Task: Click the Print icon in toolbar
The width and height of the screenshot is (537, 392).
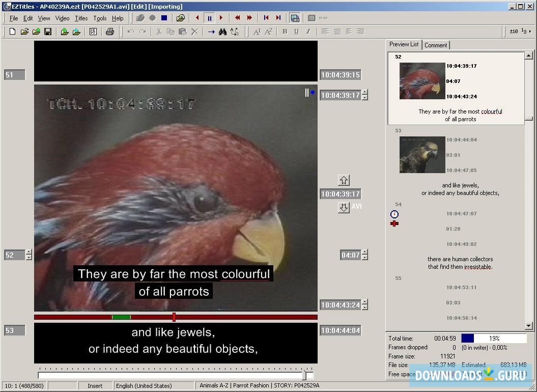Action: (x=109, y=32)
